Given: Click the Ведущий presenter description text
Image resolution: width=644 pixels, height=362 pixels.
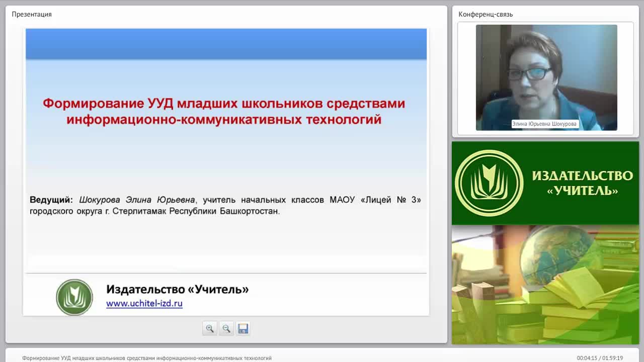Looking at the screenshot, I should [225, 205].
